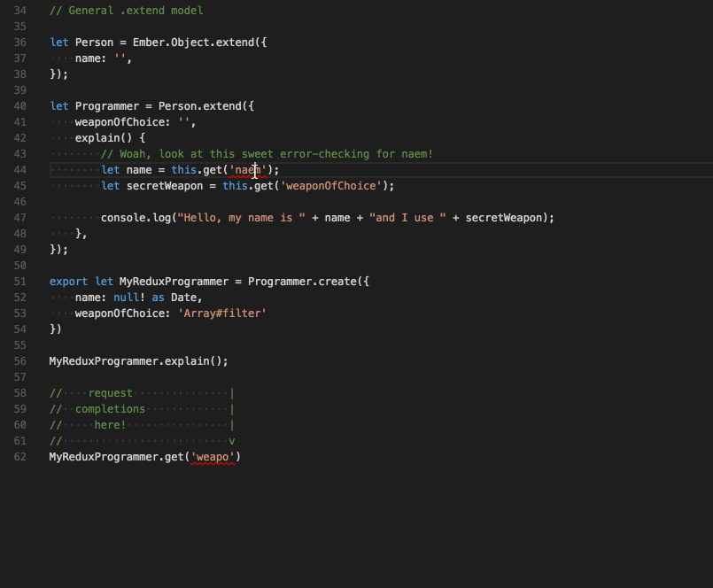Click the 'explain() {' method definition

pos(110,138)
